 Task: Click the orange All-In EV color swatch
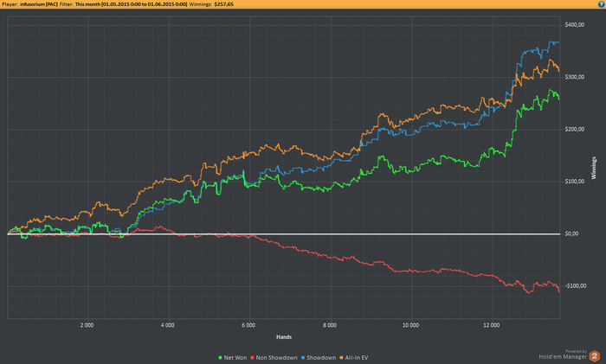point(342,358)
